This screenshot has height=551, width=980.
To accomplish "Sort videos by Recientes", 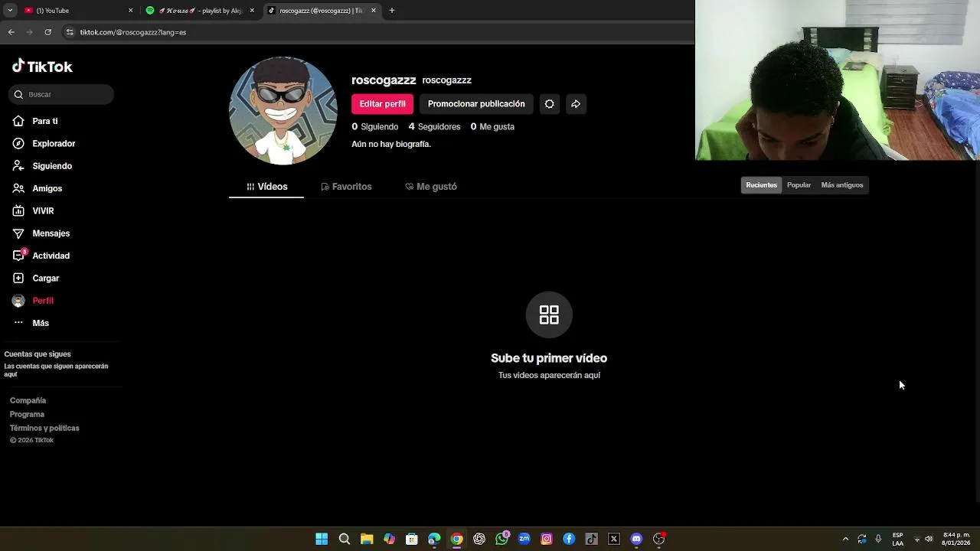I will (761, 185).
